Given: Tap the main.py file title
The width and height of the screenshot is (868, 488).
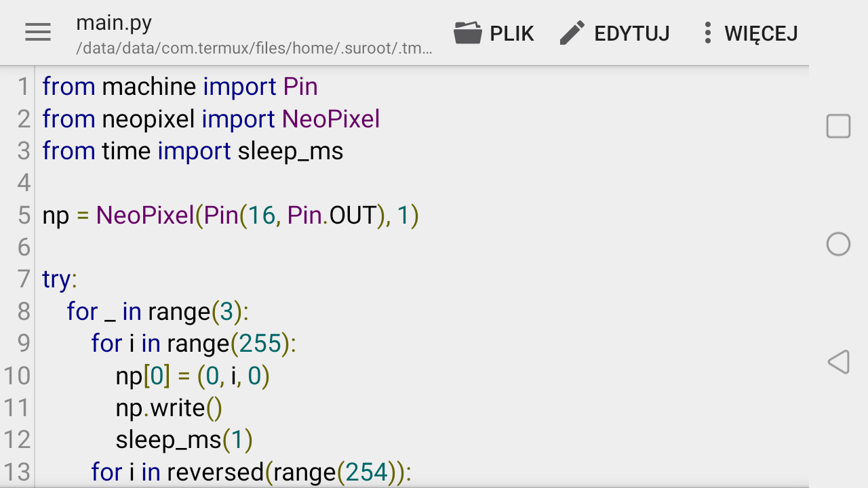Looking at the screenshot, I should click(x=114, y=23).
